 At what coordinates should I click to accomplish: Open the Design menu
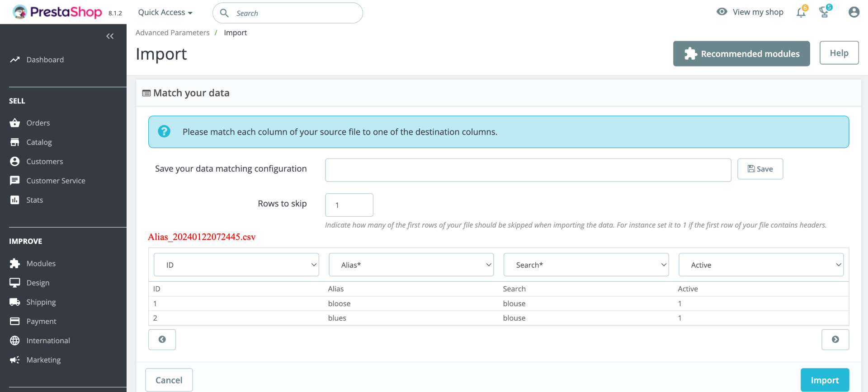[x=38, y=283]
